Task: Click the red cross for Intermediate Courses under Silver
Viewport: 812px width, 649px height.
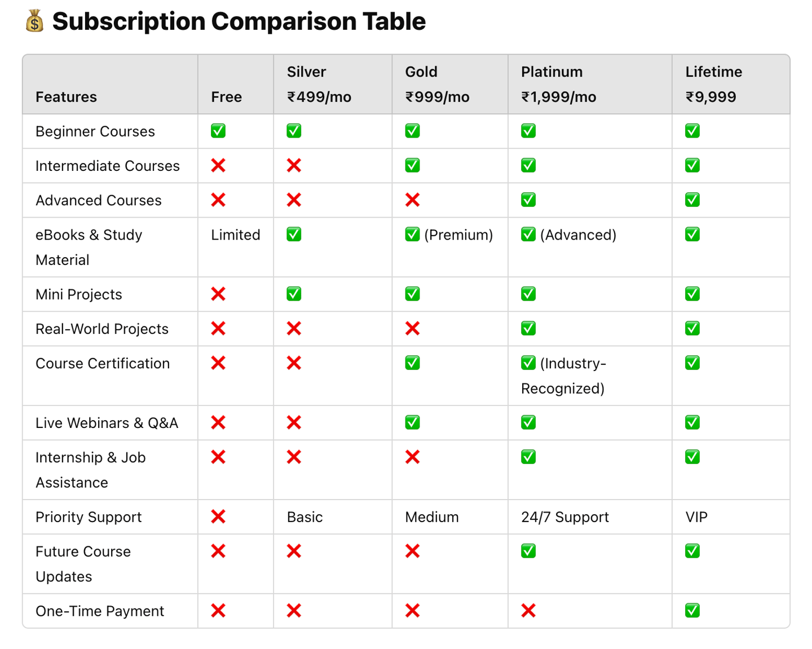Action: point(294,165)
